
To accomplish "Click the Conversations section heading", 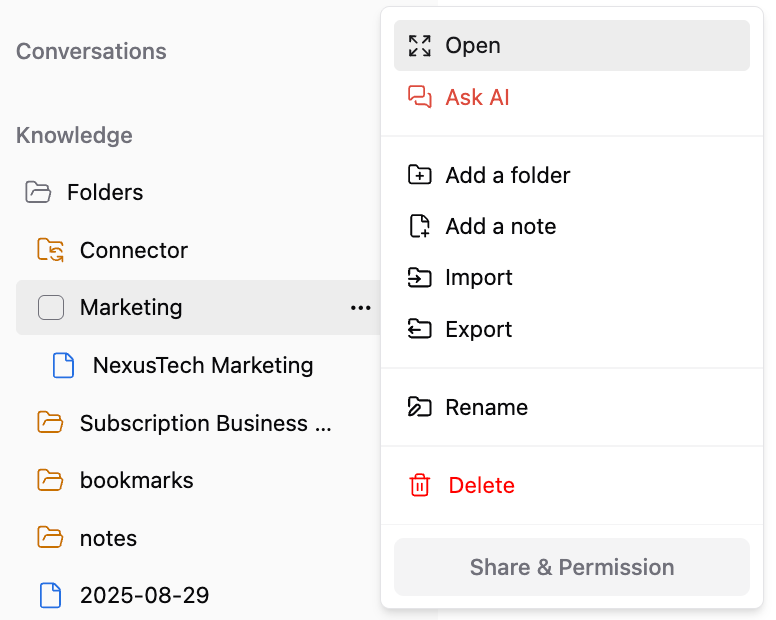I will click(x=91, y=51).
